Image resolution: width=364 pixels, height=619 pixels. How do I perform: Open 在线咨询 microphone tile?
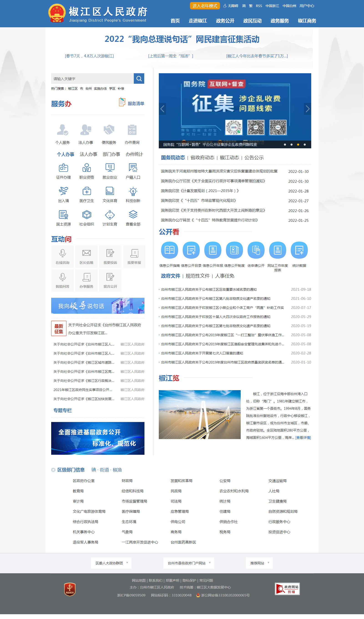click(x=62, y=257)
